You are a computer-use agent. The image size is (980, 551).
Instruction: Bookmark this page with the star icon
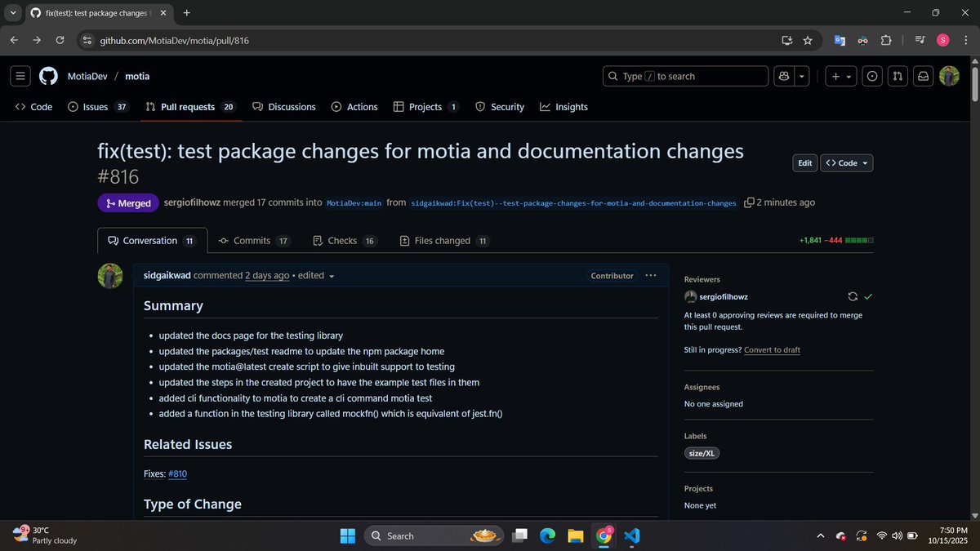(808, 40)
